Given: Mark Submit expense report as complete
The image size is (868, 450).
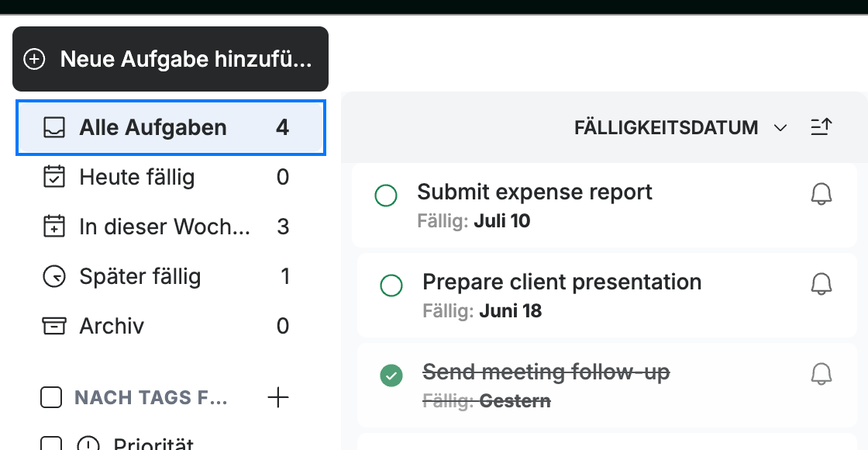Looking at the screenshot, I should [386, 196].
